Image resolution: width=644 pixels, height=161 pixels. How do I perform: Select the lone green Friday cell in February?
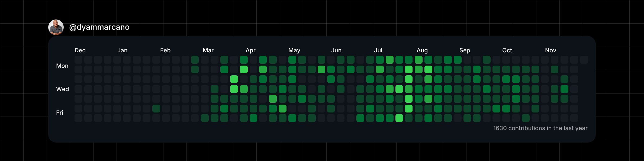[156, 108]
